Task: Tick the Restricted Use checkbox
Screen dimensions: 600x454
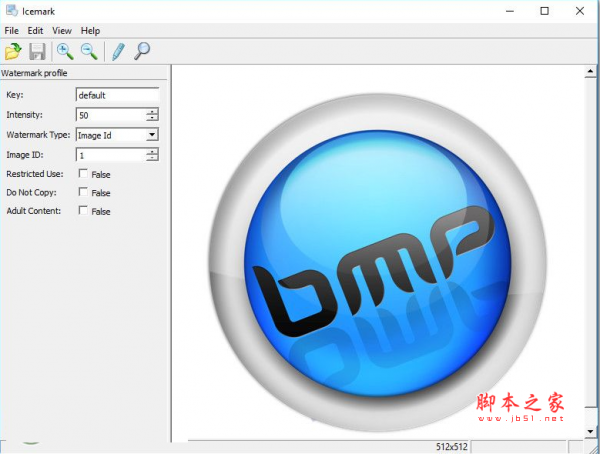Action: click(83, 173)
